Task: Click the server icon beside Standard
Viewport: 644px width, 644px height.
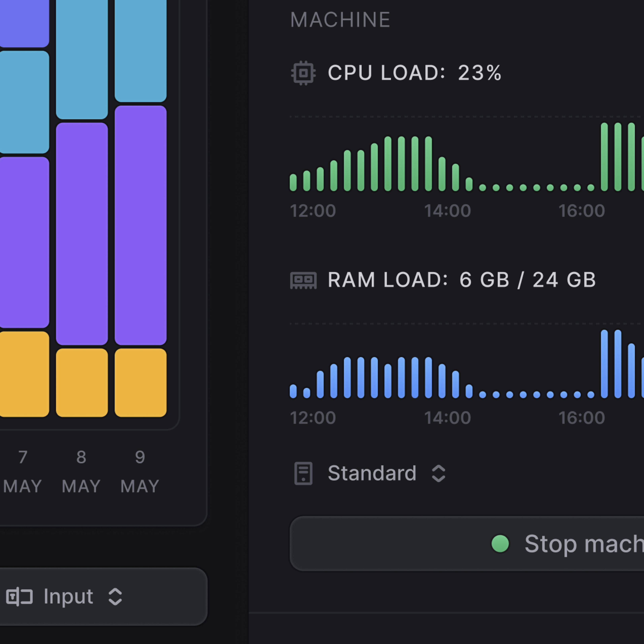Action: click(x=303, y=473)
